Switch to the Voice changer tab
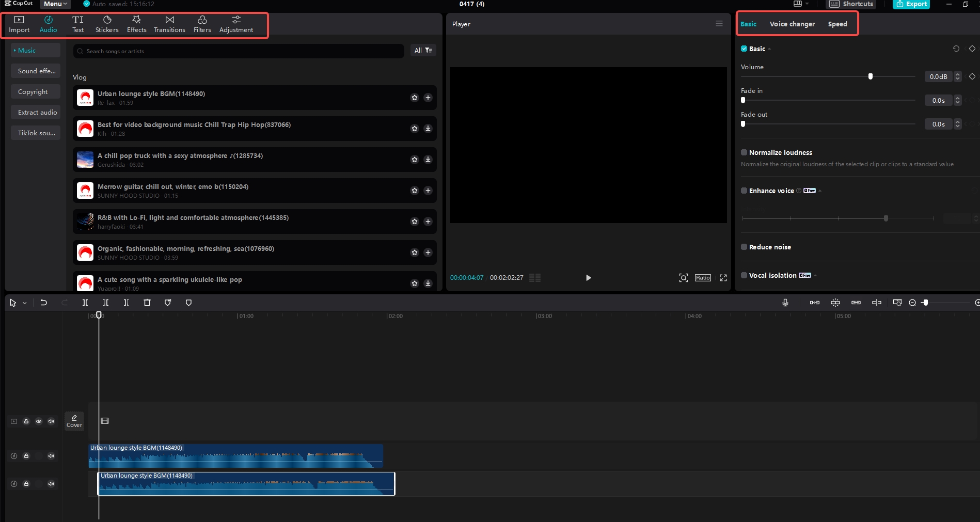The width and height of the screenshot is (980, 522). (792, 24)
